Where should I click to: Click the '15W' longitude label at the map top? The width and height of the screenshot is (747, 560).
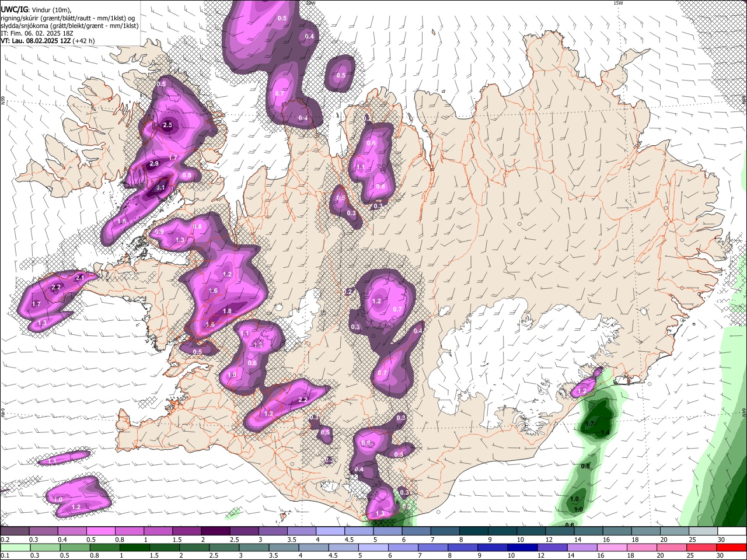tap(618, 3)
